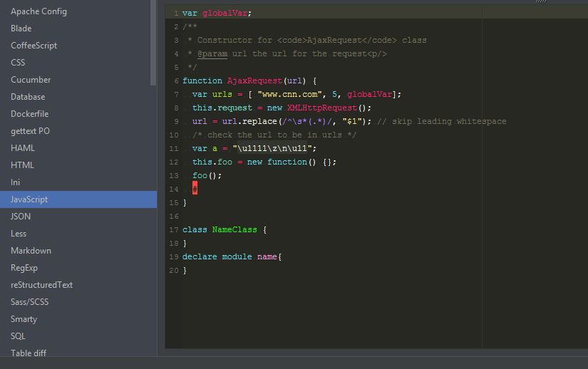The height and width of the screenshot is (369, 588).
Task: Click the "$1" string on line 9
Action: pyautogui.click(x=352, y=121)
